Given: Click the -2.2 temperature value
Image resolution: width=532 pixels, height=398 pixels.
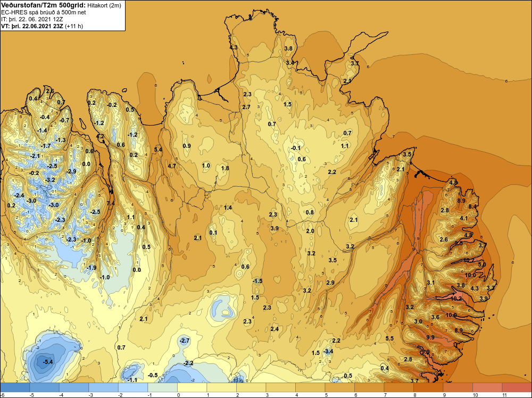Looking at the screenshot, I should point(188,363).
